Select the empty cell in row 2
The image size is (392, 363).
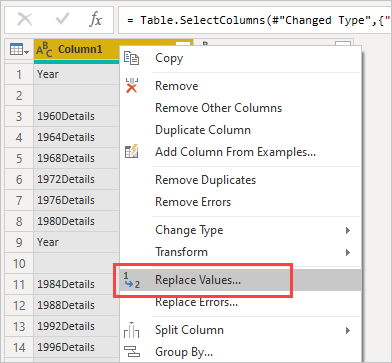[76, 95]
